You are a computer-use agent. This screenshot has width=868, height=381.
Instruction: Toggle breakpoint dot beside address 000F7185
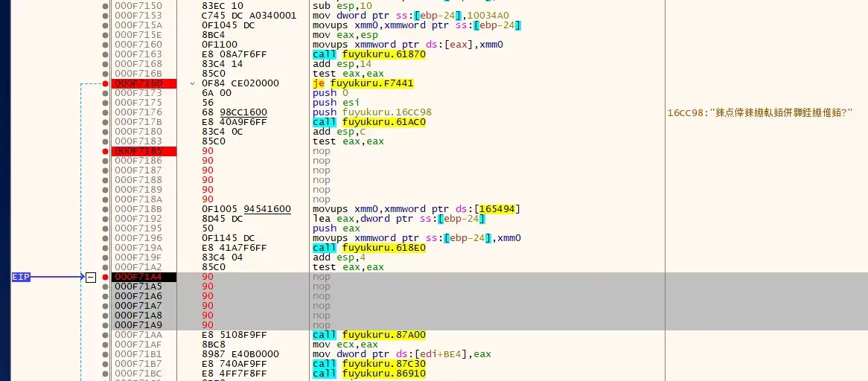(x=105, y=151)
